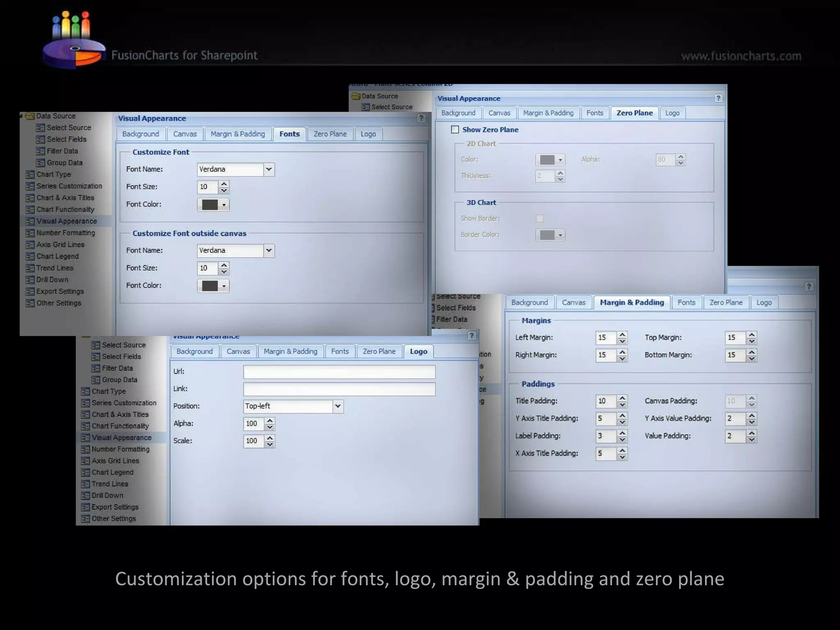Decrease Font Size under outside canvas section

224,272
